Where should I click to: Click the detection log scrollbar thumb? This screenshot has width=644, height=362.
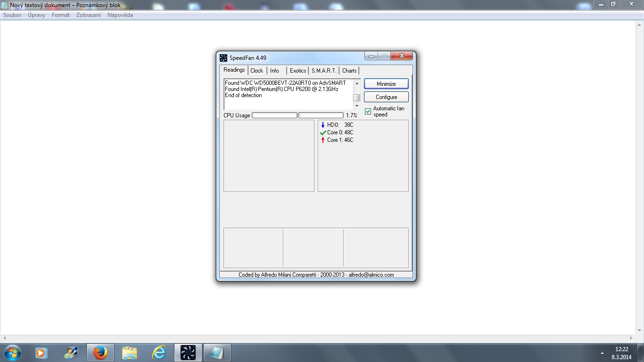pos(357,98)
